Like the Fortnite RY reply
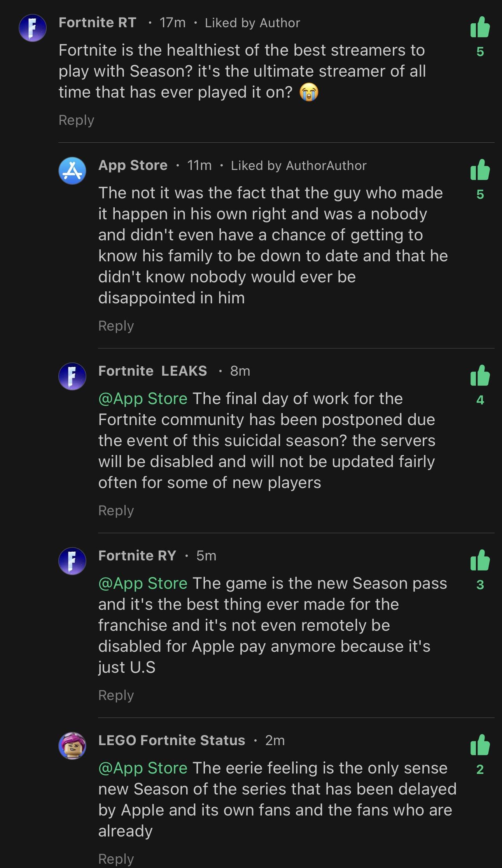502x868 pixels. [x=480, y=560]
